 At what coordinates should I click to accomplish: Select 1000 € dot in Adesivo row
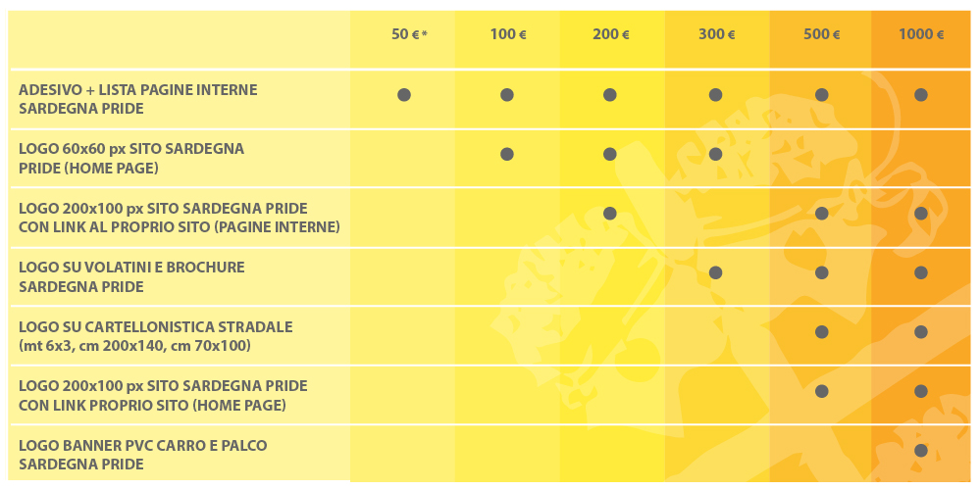[920, 95]
